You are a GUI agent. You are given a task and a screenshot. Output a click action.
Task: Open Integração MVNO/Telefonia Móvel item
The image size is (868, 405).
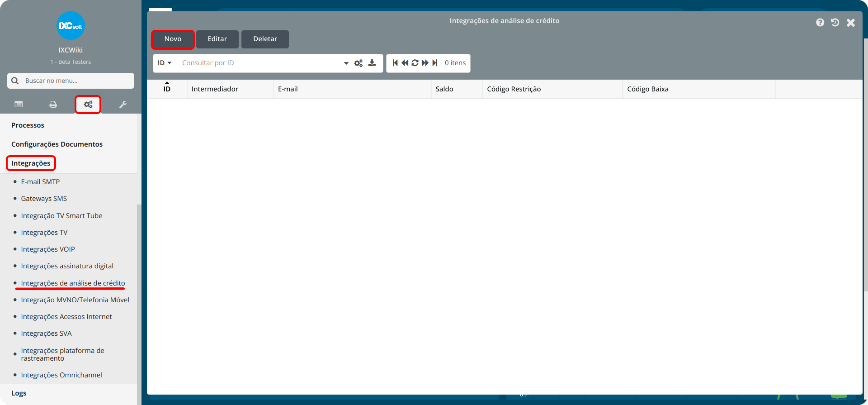pos(75,300)
